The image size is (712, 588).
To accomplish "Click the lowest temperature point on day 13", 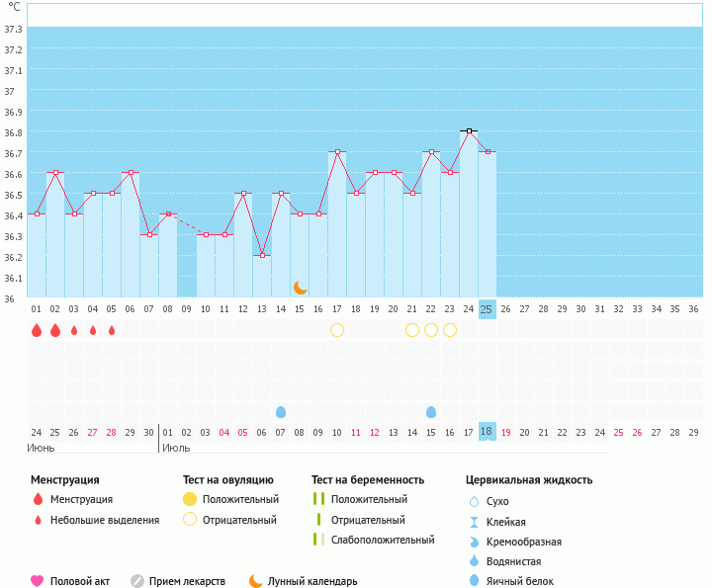I will point(262,255).
